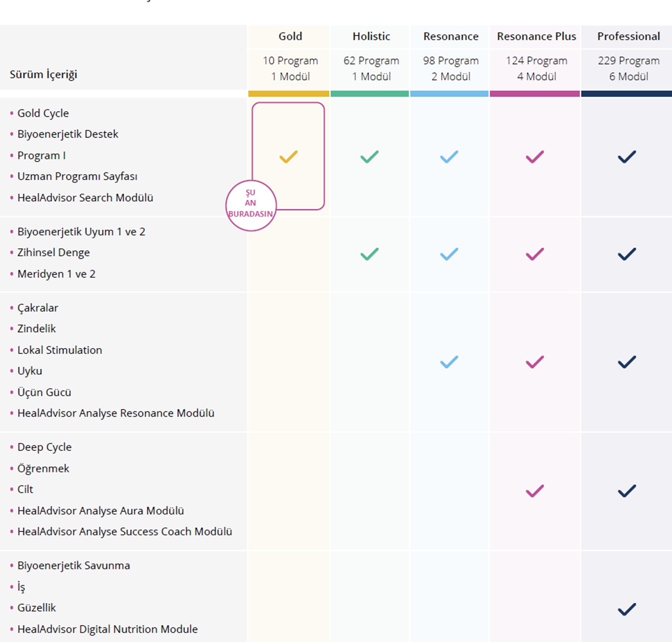Select the Gold column header
This screenshot has height=642, width=672.
[x=290, y=36]
